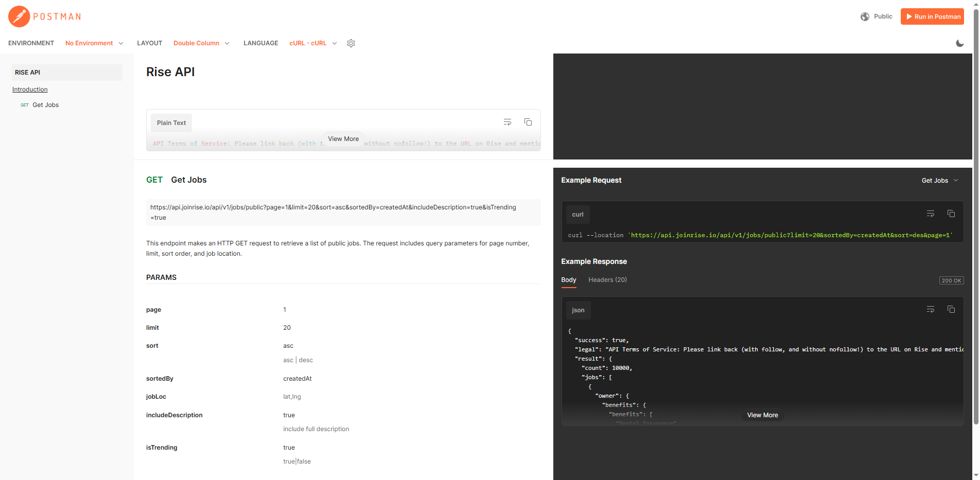Click the 200 OK status badge
The width and height of the screenshot is (980, 480).
pos(951,280)
